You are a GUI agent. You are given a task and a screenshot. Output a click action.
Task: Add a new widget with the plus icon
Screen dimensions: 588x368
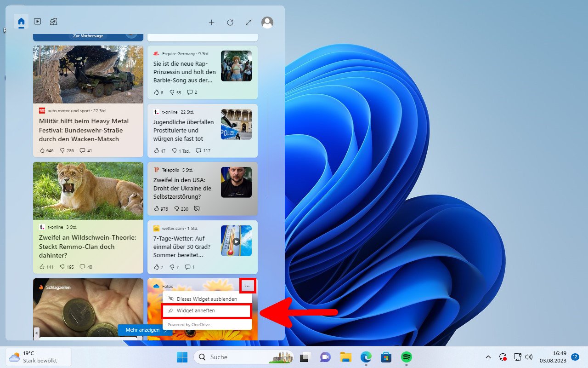(211, 22)
